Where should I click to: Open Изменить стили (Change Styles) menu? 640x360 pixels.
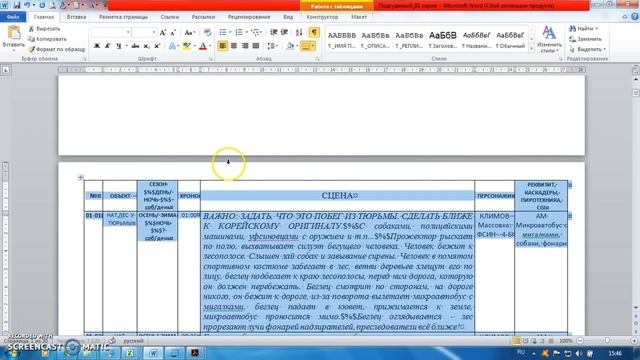click(549, 39)
